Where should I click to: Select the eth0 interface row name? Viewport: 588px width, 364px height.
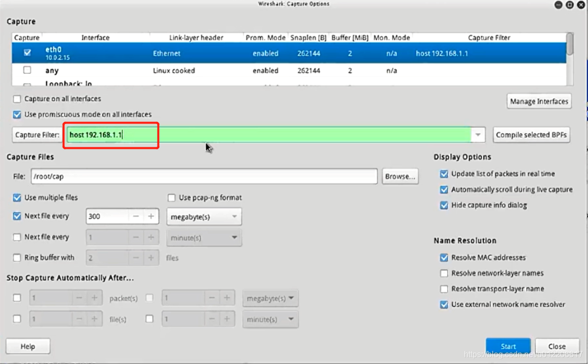click(x=53, y=50)
